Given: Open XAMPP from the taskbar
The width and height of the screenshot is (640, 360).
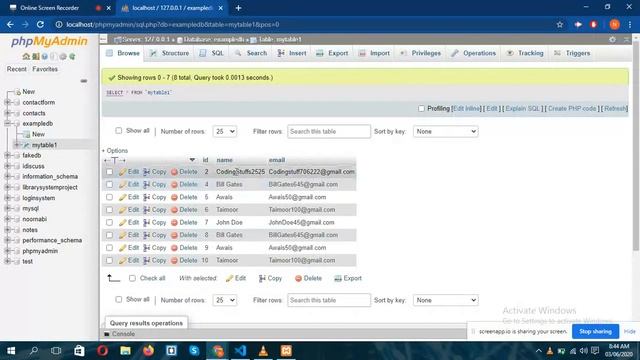Looking at the screenshot, I should [x=286, y=351].
